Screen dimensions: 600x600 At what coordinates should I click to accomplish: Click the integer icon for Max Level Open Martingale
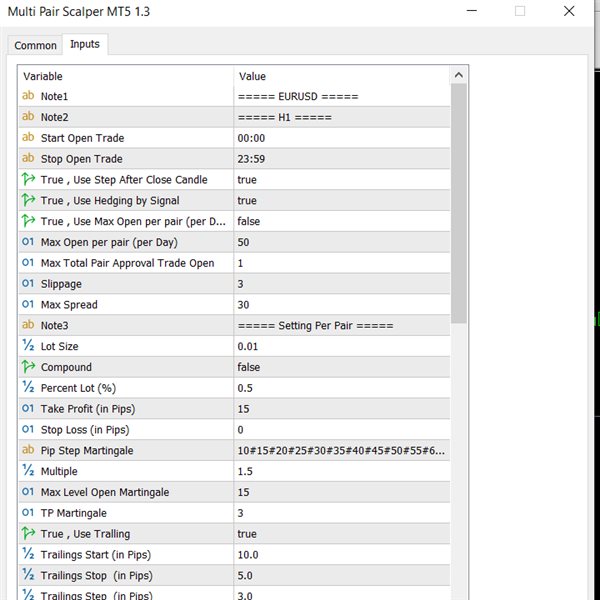pos(28,491)
